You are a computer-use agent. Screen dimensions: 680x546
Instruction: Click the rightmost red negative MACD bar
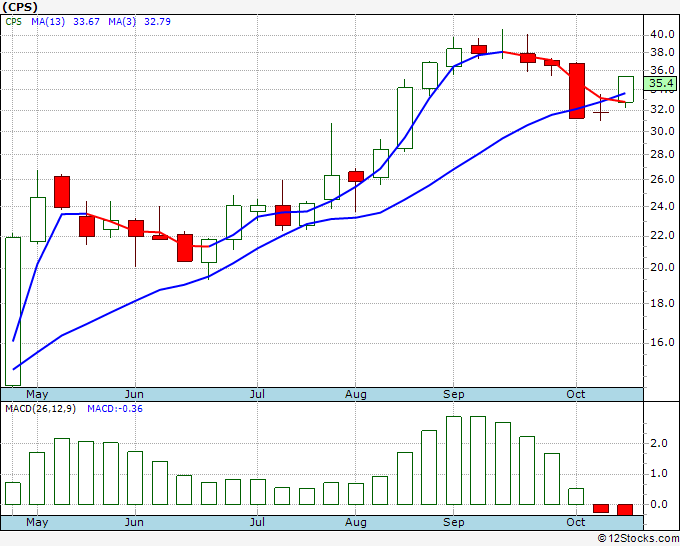[625, 510]
